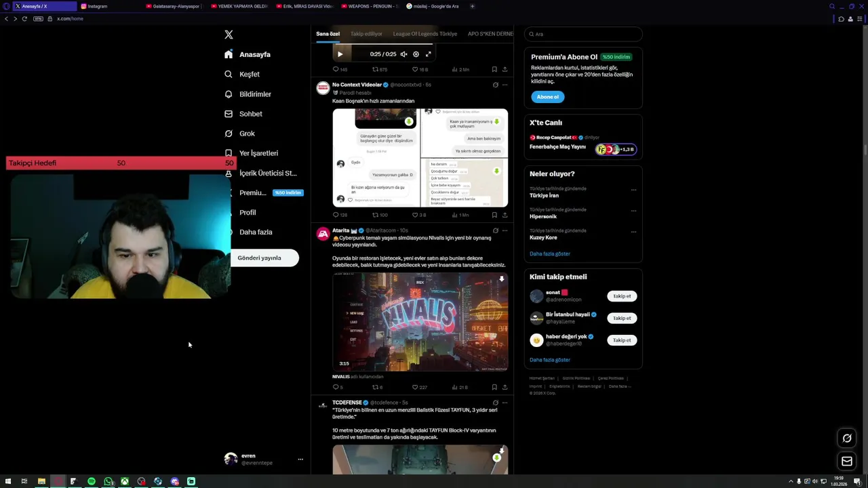
Task: Open Recep Campolat Fenerbahçe Maç Yayını live
Action: (x=583, y=144)
